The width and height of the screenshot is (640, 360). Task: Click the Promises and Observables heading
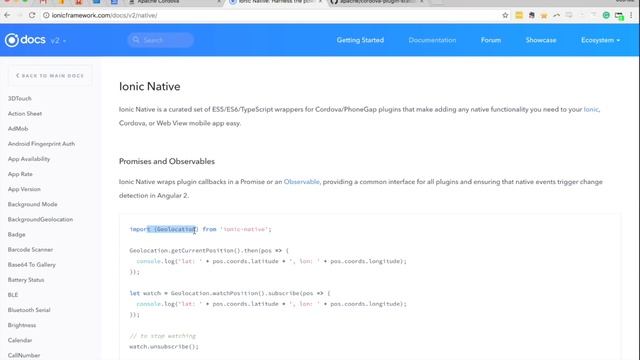(167, 161)
